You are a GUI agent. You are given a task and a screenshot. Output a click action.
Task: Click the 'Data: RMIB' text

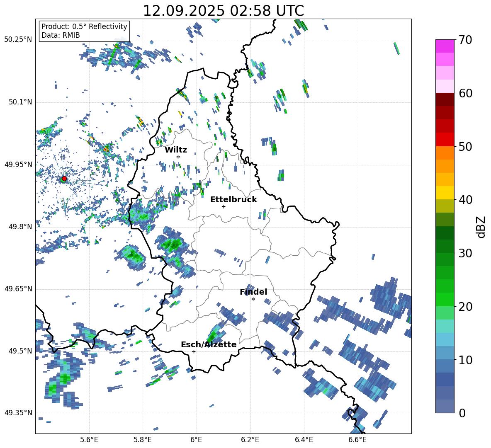[61, 35]
